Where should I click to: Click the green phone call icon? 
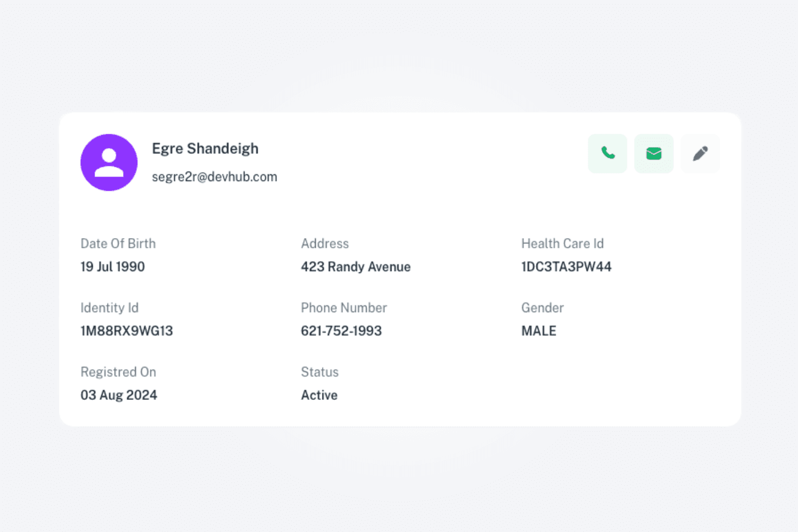point(608,153)
